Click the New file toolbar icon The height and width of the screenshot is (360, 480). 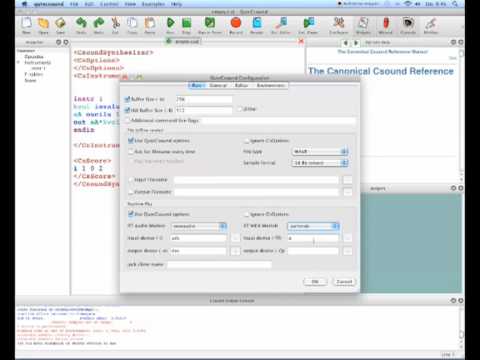26,23
